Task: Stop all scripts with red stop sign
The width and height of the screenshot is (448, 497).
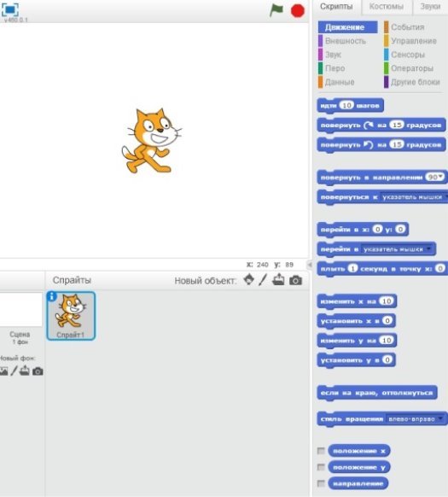Action: pyautogui.click(x=298, y=10)
